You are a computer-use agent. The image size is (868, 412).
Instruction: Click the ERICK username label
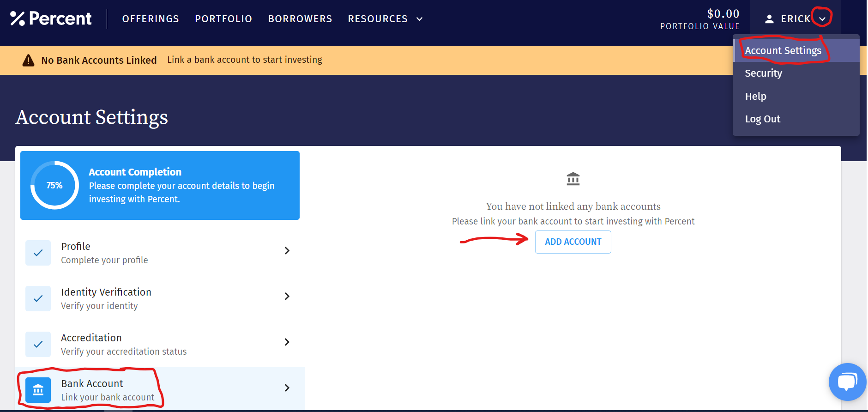(796, 19)
